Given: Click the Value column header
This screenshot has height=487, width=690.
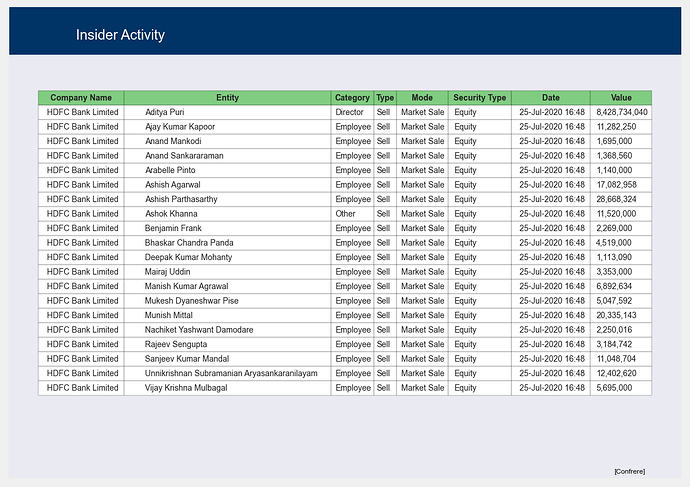Looking at the screenshot, I should (621, 98).
